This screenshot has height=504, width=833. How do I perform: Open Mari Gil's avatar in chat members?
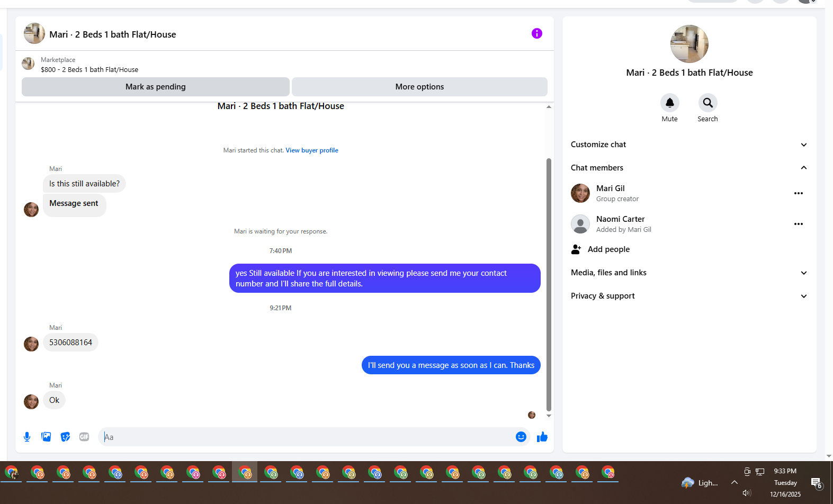580,193
